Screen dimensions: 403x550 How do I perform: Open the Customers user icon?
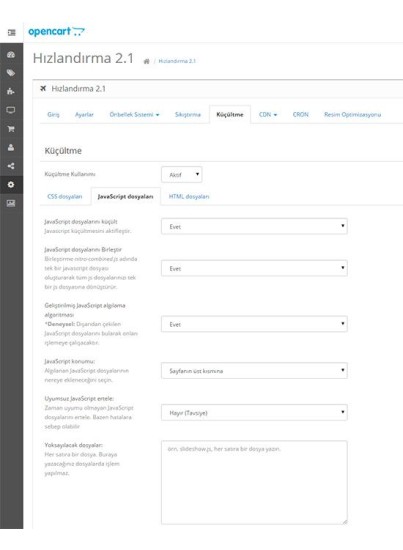(x=11, y=147)
